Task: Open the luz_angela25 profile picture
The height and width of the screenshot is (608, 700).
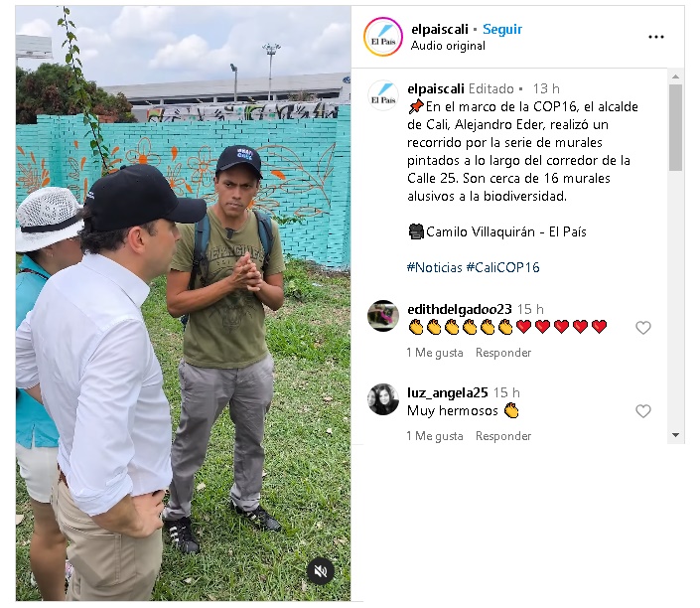Action: (x=383, y=399)
